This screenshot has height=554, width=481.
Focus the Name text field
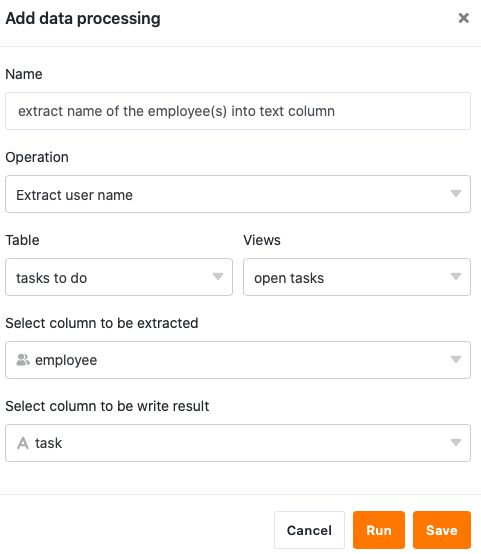238,111
